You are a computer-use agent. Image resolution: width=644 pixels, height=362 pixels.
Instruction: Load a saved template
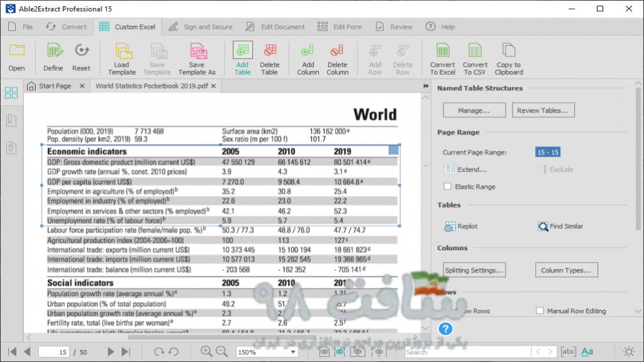tap(122, 59)
